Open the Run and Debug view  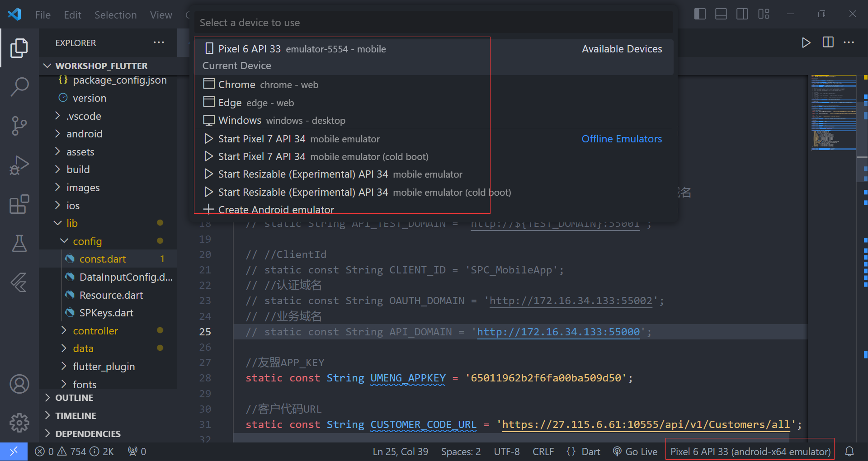(x=19, y=165)
